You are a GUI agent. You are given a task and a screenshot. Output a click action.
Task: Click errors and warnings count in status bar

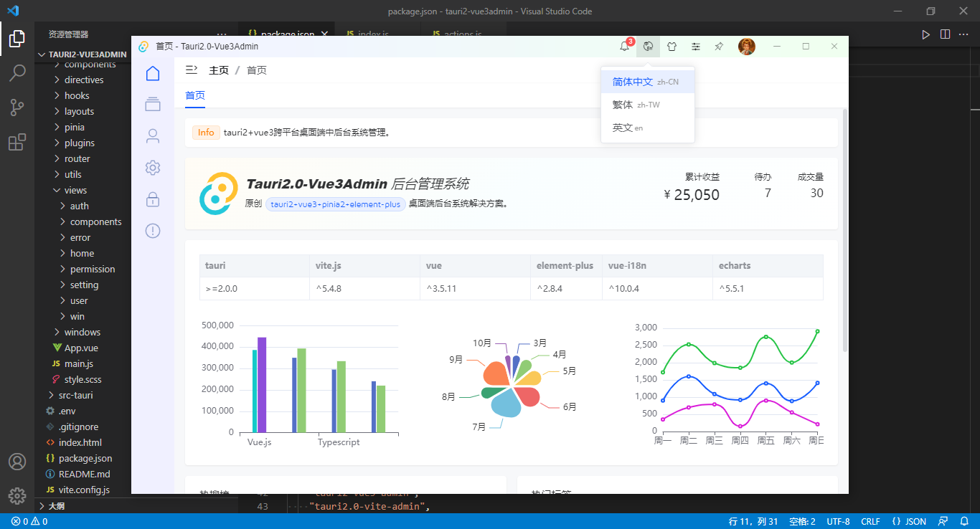tap(29, 521)
